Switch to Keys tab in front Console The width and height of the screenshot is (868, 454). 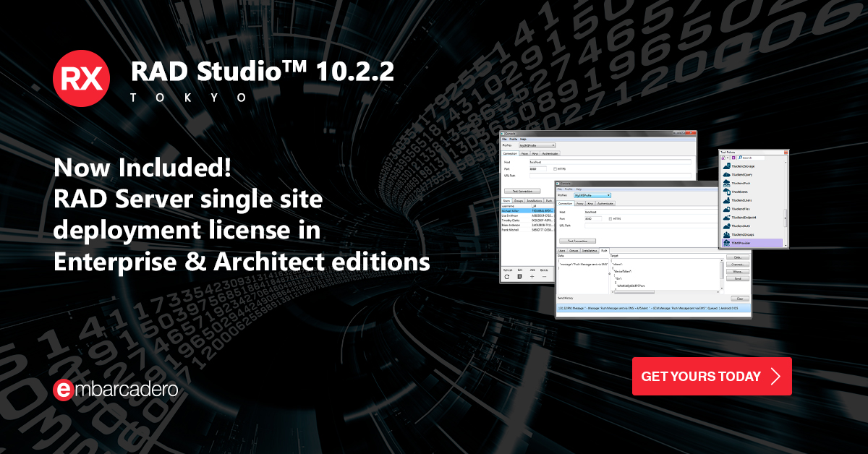tap(590, 203)
